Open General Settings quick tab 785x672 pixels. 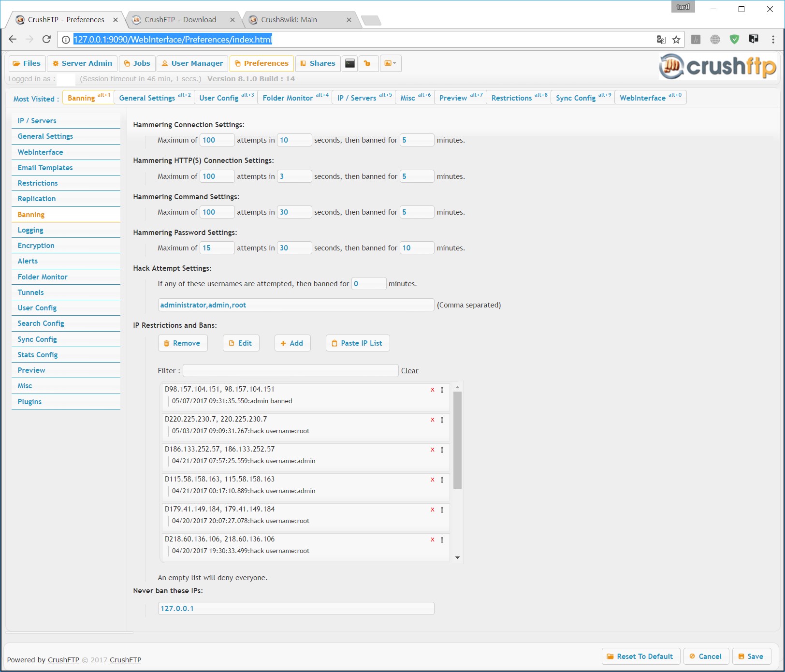click(x=155, y=98)
